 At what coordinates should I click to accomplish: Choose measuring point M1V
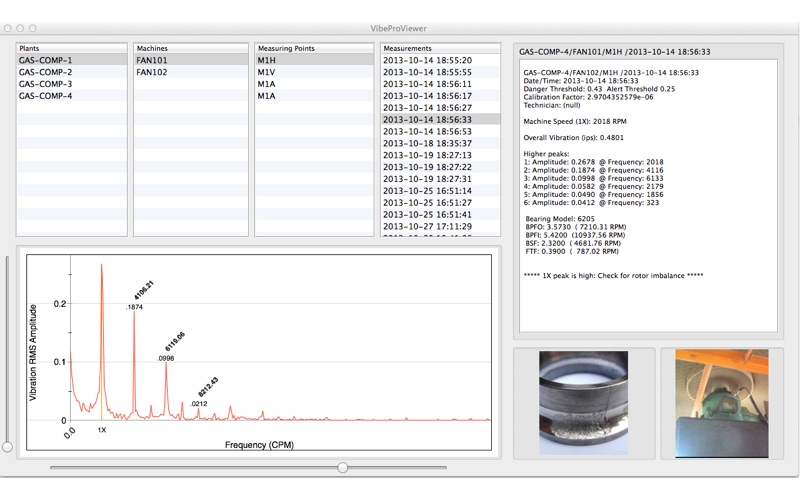click(x=266, y=72)
